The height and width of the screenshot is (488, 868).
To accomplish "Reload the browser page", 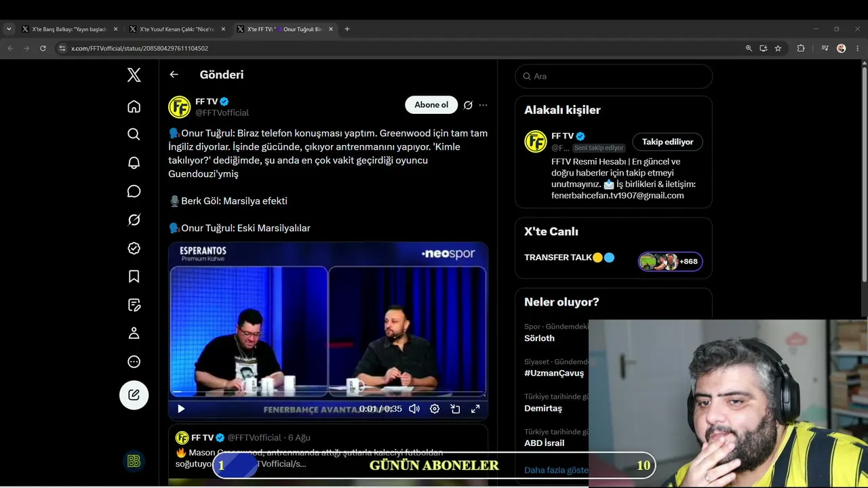I will point(43,48).
